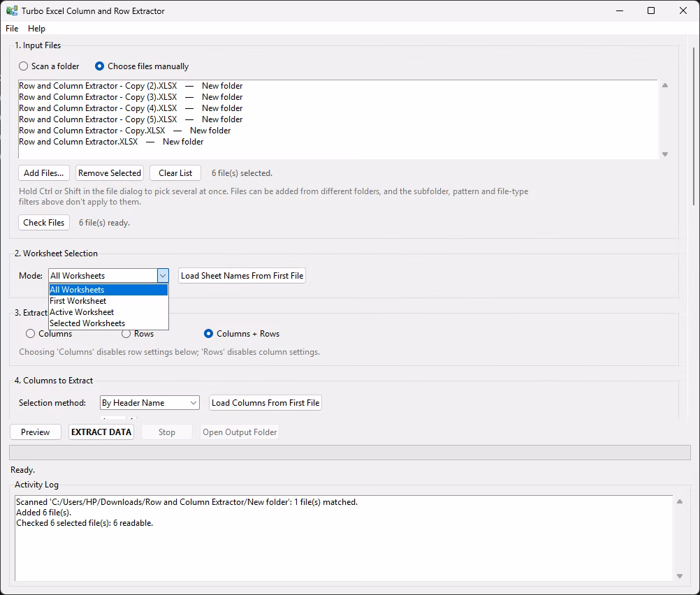
Task: Click the main window vertical scrollbar thumb
Action: pos(693,126)
